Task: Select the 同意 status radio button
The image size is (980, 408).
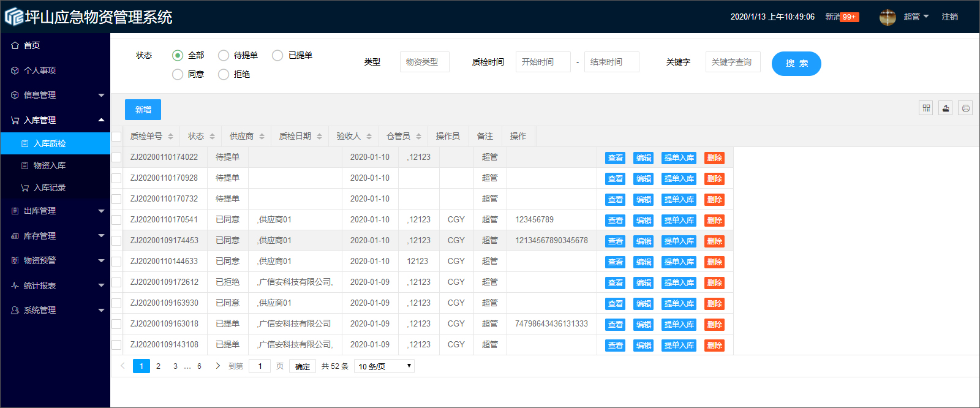Action: 178,74
